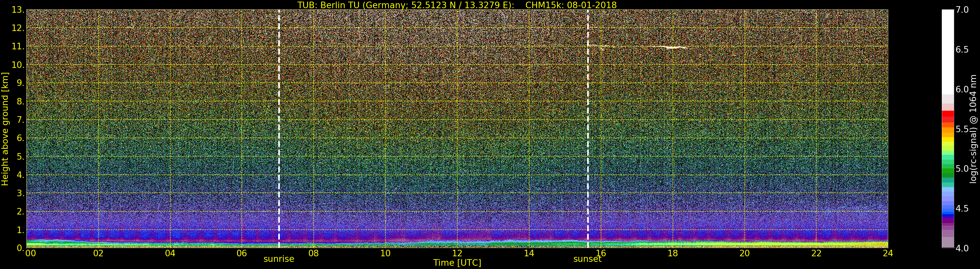Click the time axis tick label '02'

pos(98,253)
